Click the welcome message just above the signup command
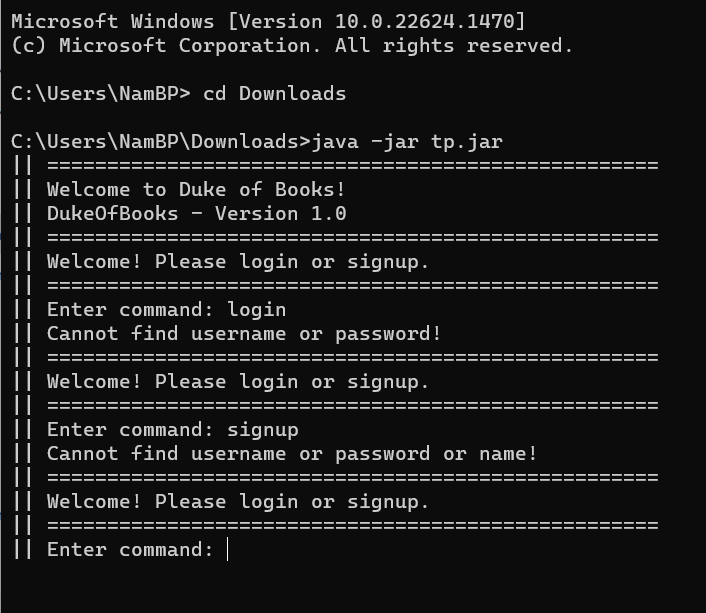The width and height of the screenshot is (706, 613). [x=237, y=382]
